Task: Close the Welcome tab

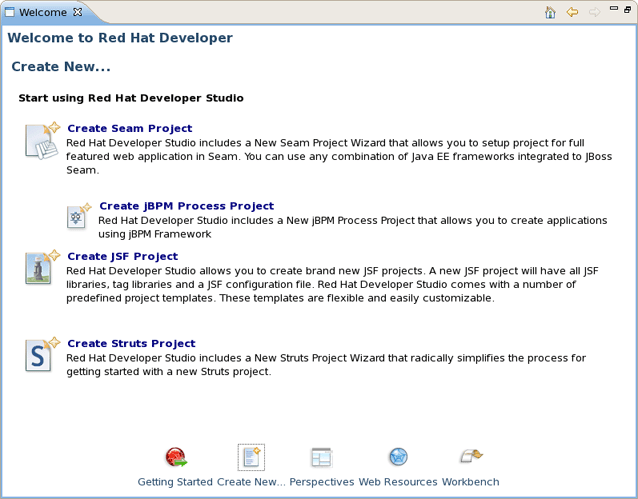Action: point(78,12)
